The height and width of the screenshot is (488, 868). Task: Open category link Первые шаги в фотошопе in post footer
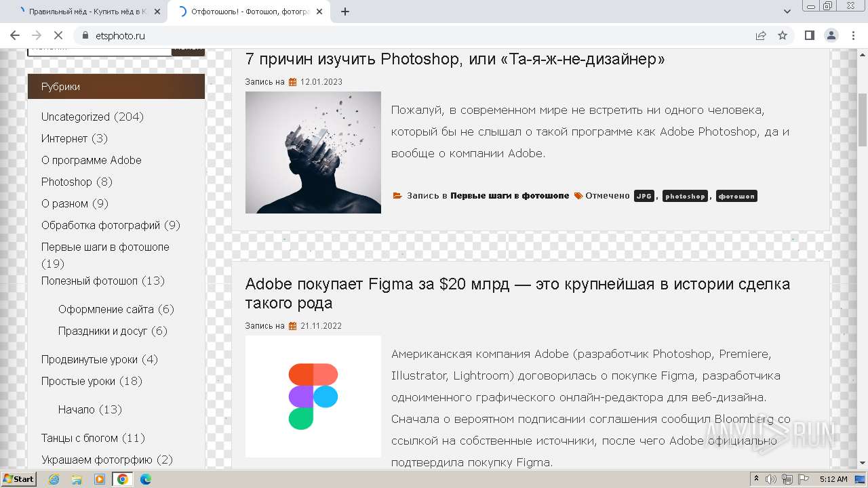(510, 196)
